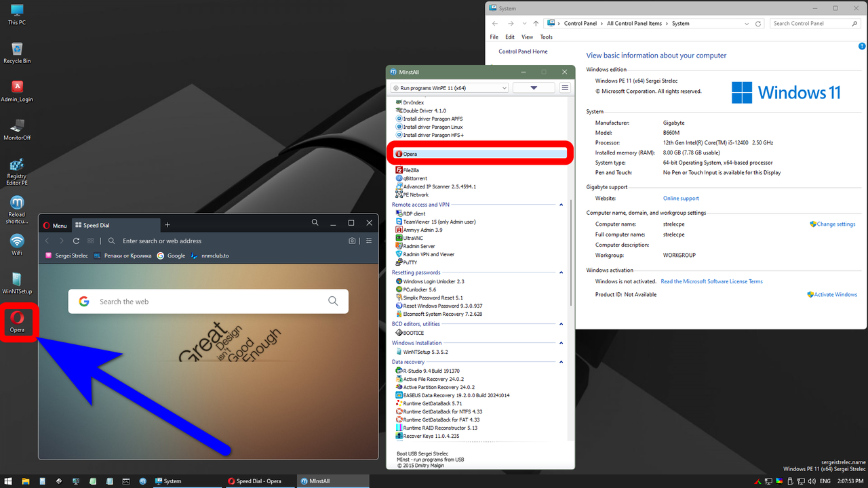Click the snapshot camera icon in Opera's address bar
Viewport: 868px width, 488px height.
coord(352,241)
